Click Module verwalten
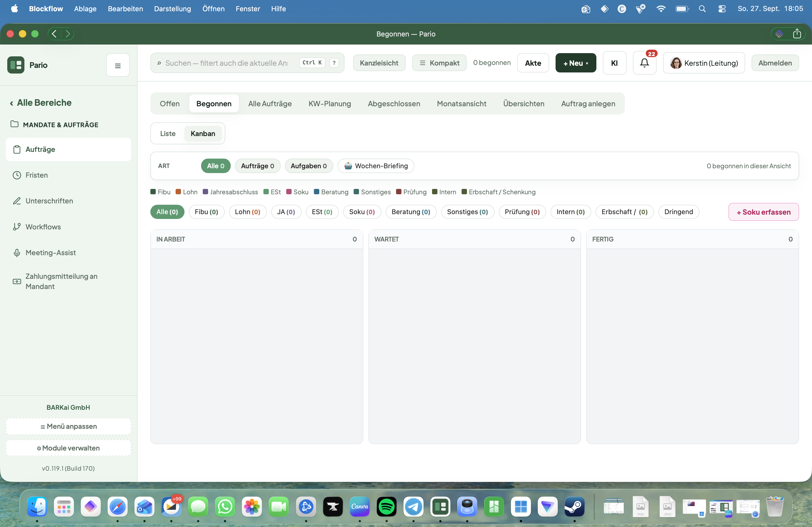 (68, 448)
